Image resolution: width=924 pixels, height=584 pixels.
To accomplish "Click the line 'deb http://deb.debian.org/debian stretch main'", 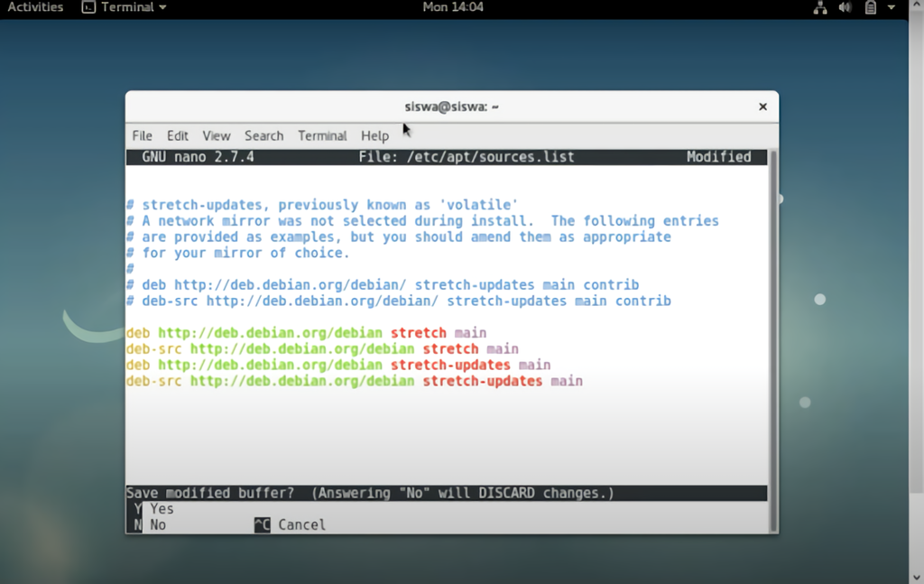I will pos(307,333).
